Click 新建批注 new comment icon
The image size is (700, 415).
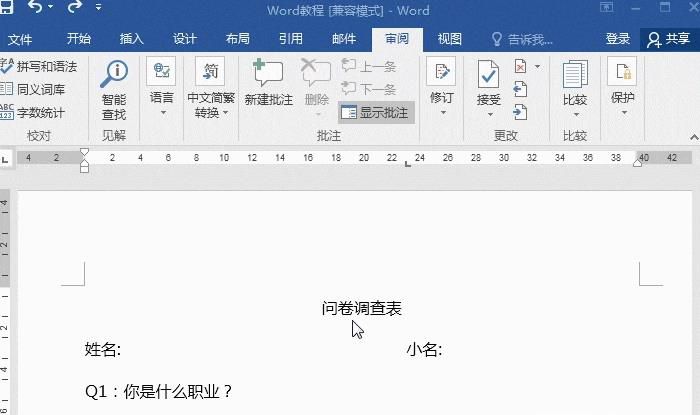[268, 72]
